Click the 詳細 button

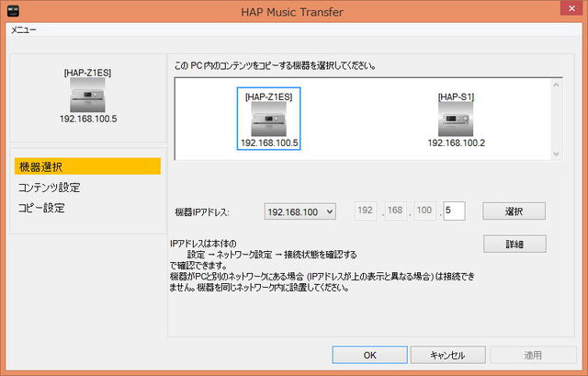(514, 244)
